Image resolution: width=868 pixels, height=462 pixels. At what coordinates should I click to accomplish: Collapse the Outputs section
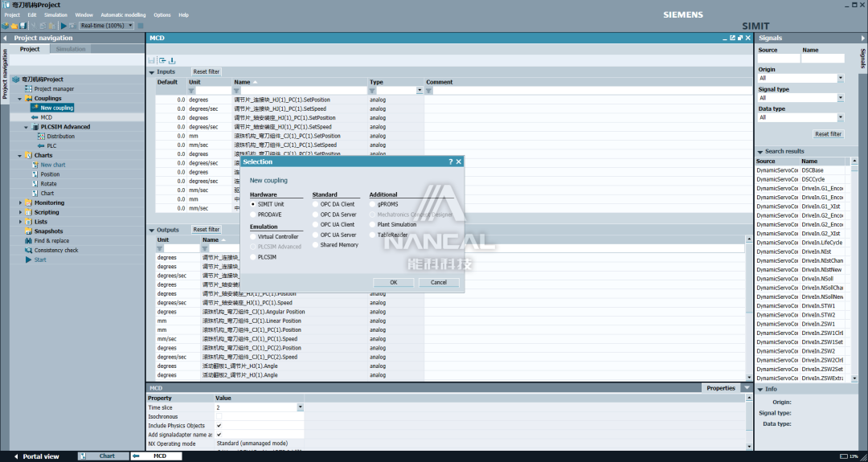152,230
